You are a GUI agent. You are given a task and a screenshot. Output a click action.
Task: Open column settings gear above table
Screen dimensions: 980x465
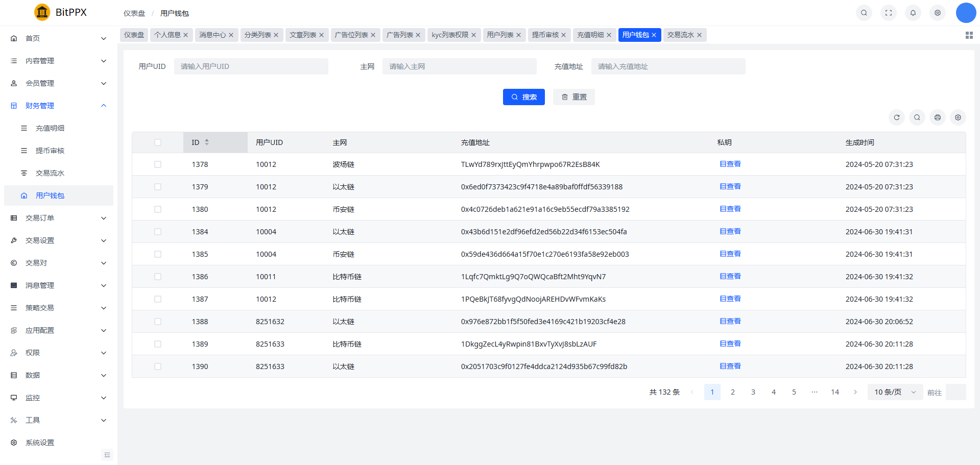pos(958,117)
